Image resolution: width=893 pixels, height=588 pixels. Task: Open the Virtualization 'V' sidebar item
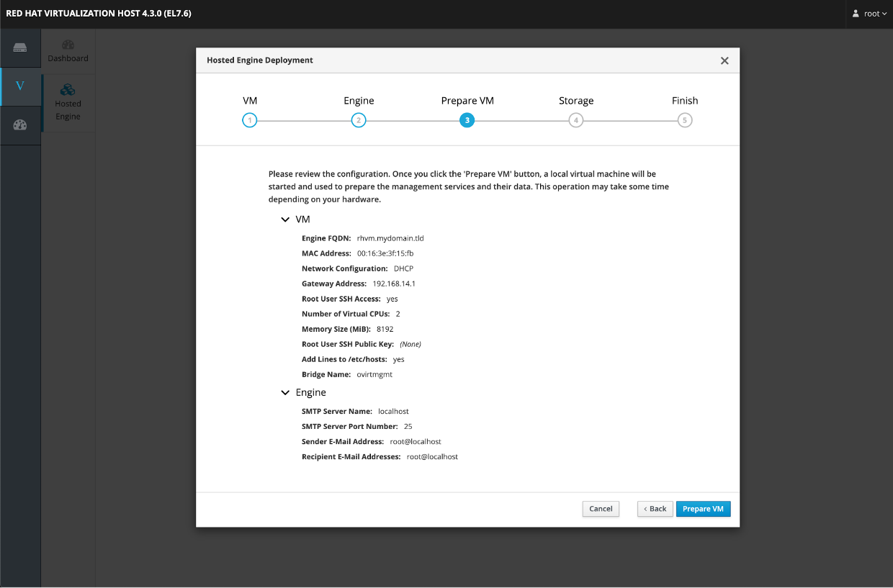[19, 86]
